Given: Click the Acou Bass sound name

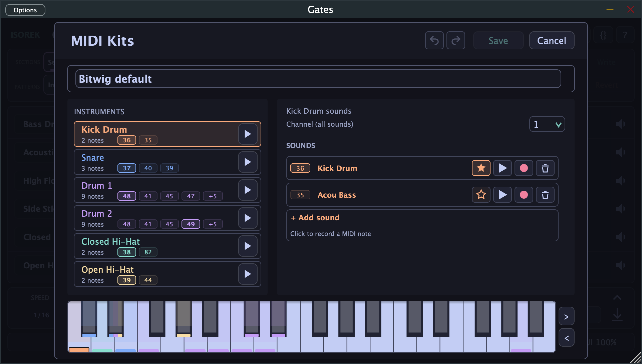Looking at the screenshot, I should [x=337, y=195].
